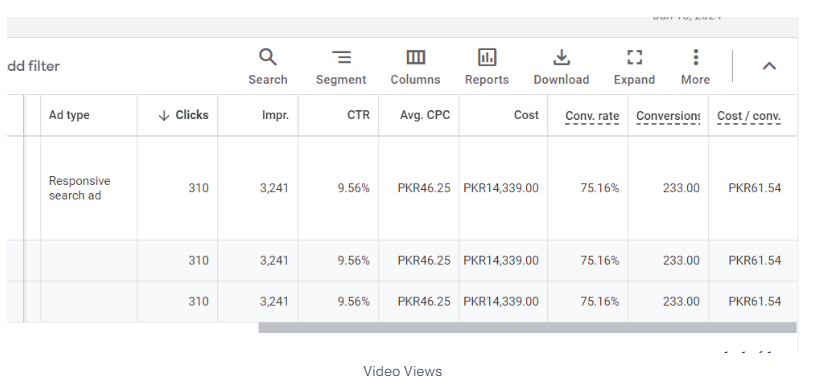
Task: Select the 233.00 conversions in the Responsive search ad row
Action: (681, 188)
